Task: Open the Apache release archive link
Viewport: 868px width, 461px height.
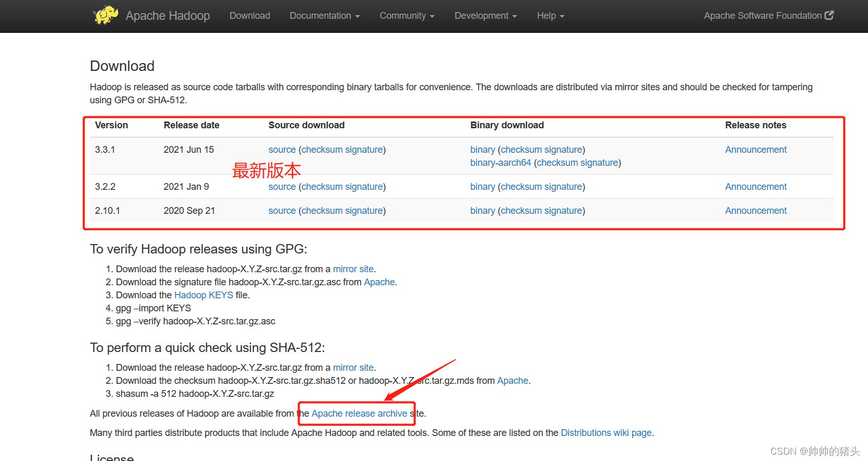Action: pos(359,414)
